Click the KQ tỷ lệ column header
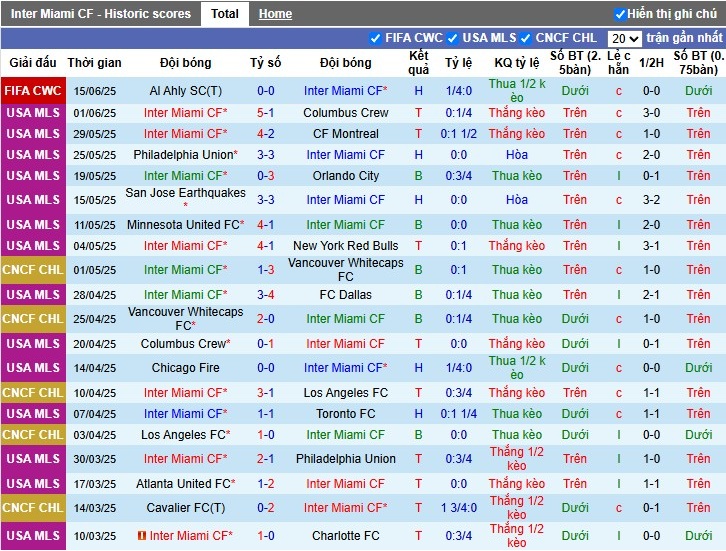Screen dimensions: 726x551 517,63
